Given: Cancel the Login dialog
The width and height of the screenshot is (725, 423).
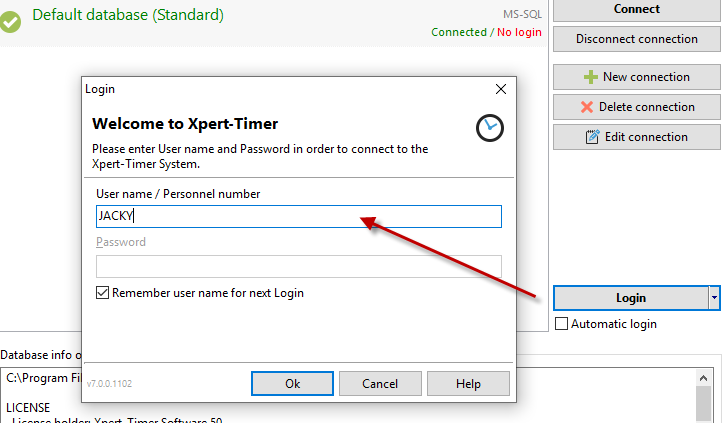Looking at the screenshot, I should point(380,383).
